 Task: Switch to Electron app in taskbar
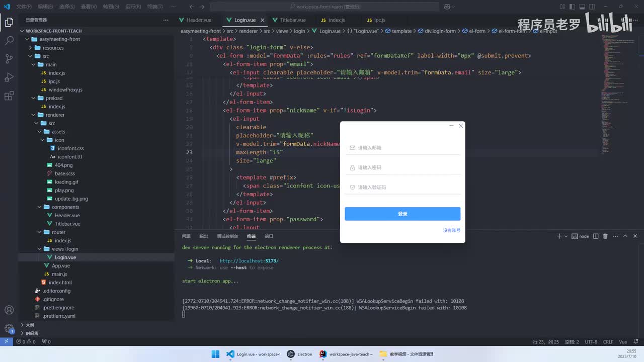(x=300, y=354)
